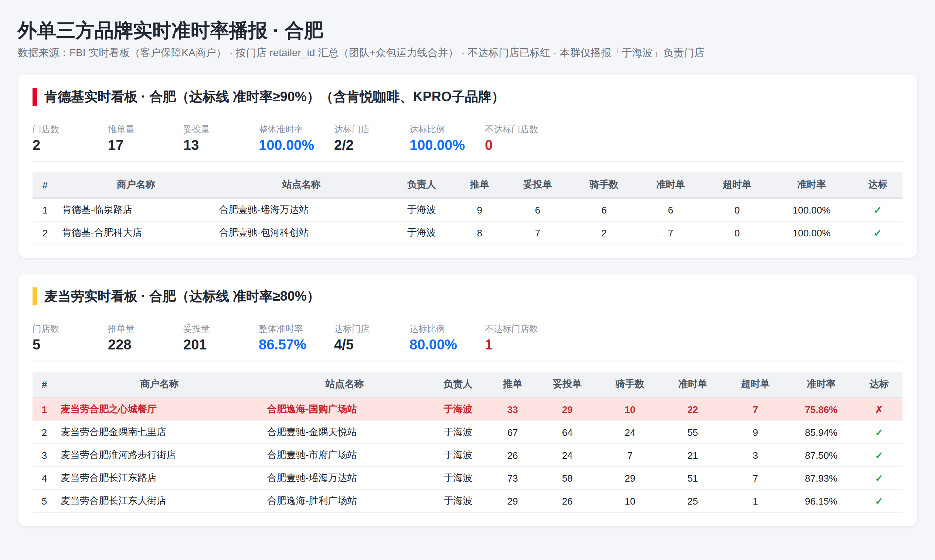Screen dimensions: 935x560
Task: Click the 麦当劳实时看板 section heading
Action: [178, 296]
